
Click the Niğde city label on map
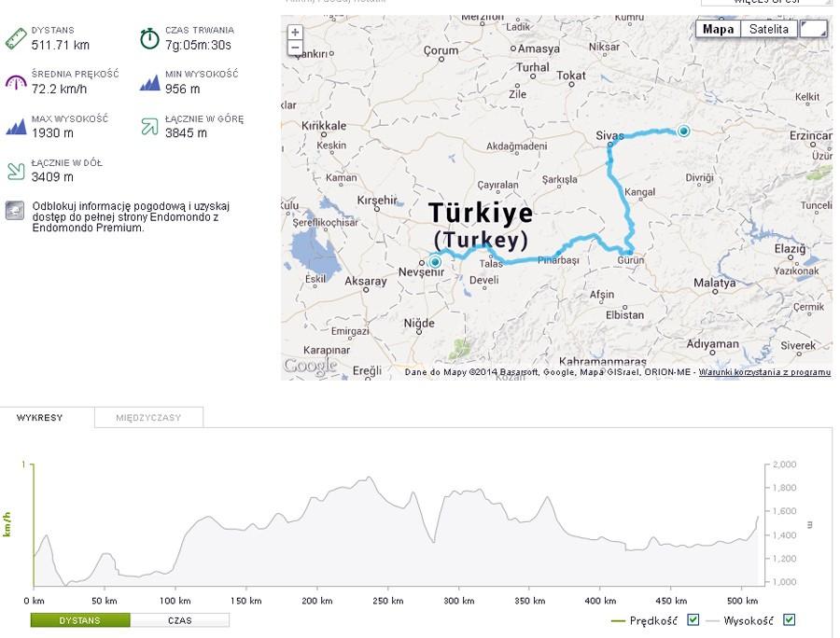[419, 324]
